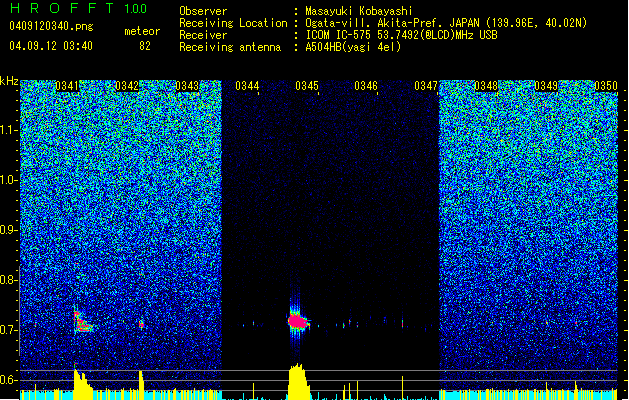Click the 0.8 kHz axis label

point(7,280)
